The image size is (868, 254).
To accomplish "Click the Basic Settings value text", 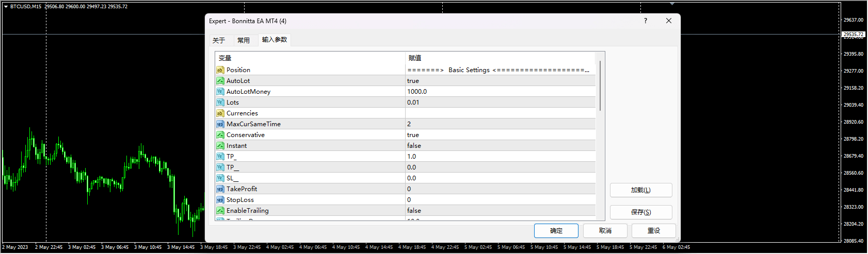I will [x=499, y=70].
